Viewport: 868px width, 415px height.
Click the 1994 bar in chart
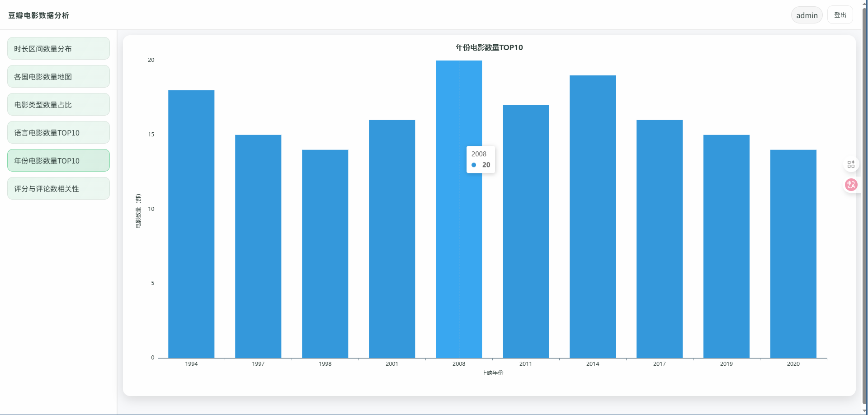click(x=191, y=224)
